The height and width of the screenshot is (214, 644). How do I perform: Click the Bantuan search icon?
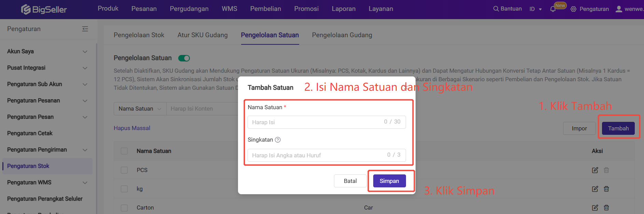(496, 9)
